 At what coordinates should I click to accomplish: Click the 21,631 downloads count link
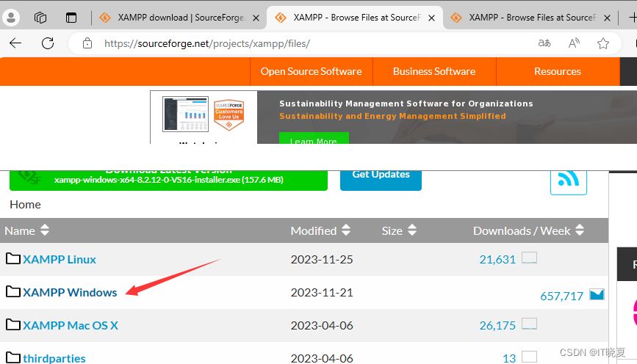coord(497,259)
